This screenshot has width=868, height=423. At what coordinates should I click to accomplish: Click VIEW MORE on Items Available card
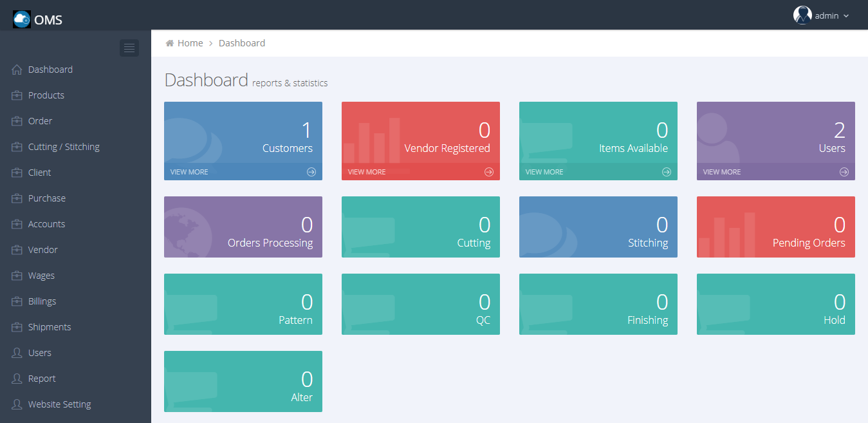544,172
